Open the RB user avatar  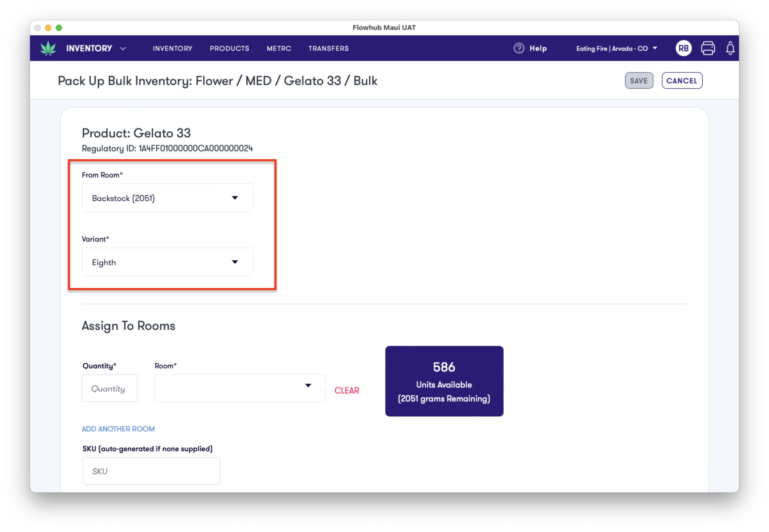click(683, 48)
